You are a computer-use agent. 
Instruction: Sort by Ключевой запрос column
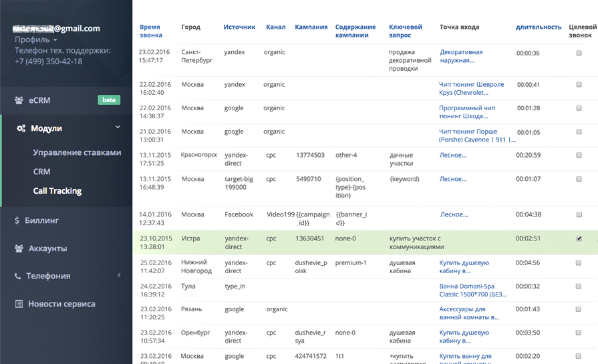tap(406, 31)
